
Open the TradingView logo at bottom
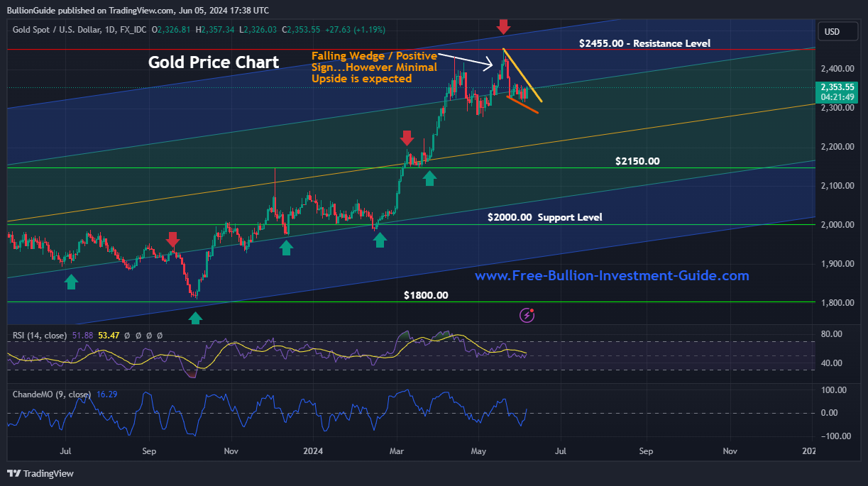coord(40,473)
